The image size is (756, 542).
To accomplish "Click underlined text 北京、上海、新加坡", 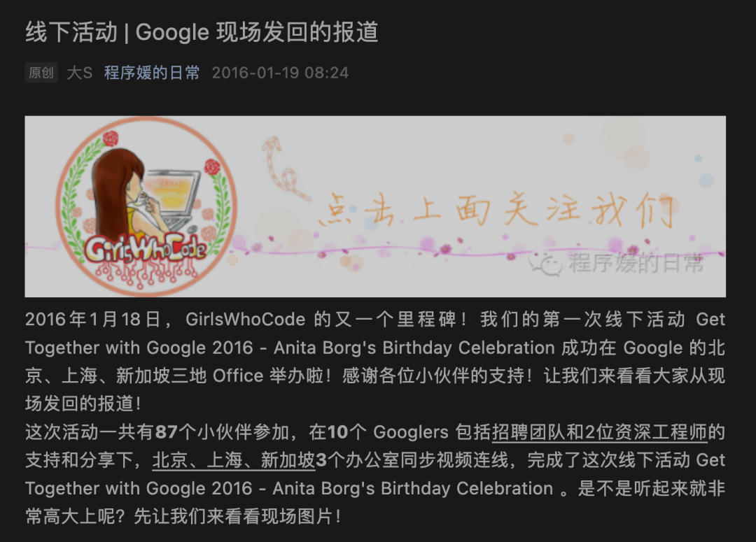I will [x=234, y=460].
